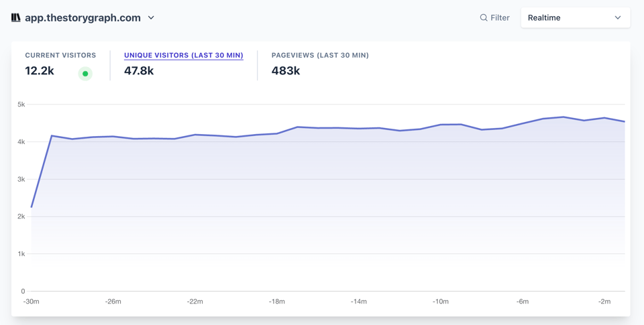Click the chevron arrow inside Realtime selector
This screenshot has height=325, width=644.
tap(618, 18)
